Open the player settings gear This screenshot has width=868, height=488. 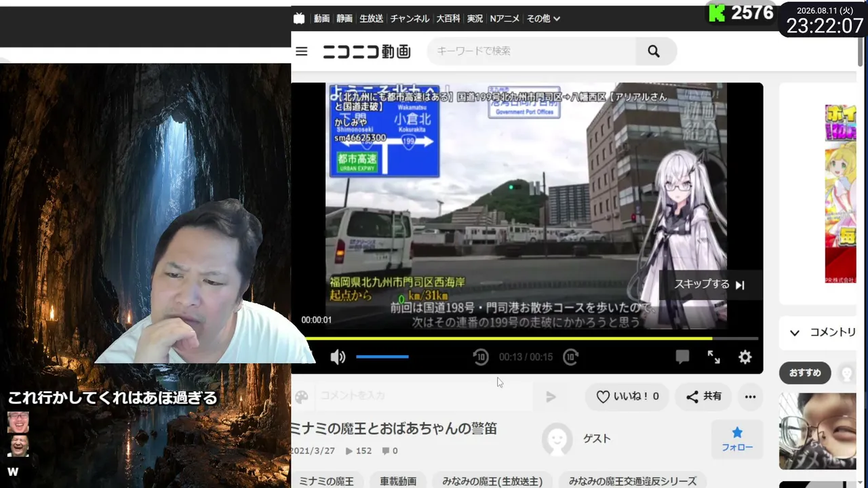(x=745, y=357)
